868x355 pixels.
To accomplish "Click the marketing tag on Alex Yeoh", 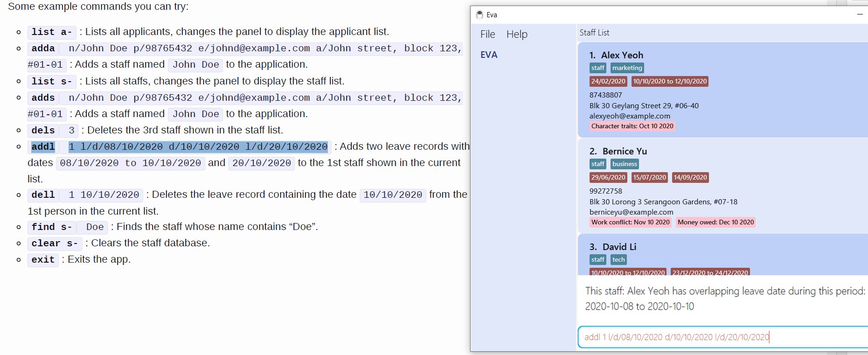I will point(627,68).
